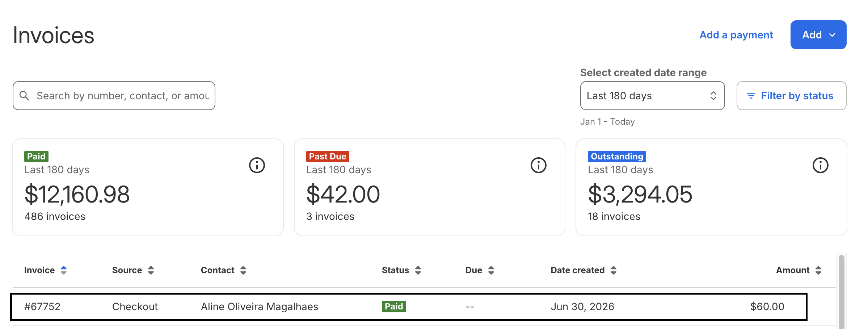Click the Past Due card info icon
Image resolution: width=868 pixels, height=329 pixels.
click(x=538, y=165)
